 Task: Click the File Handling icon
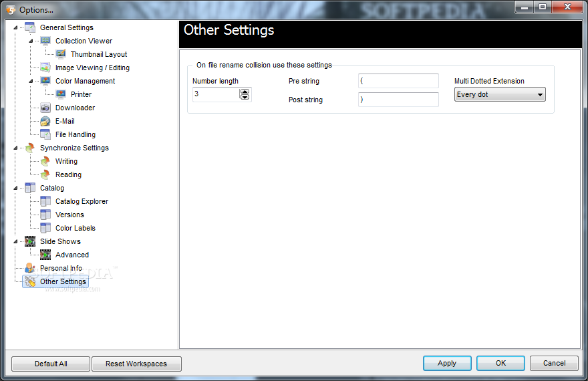coord(45,134)
